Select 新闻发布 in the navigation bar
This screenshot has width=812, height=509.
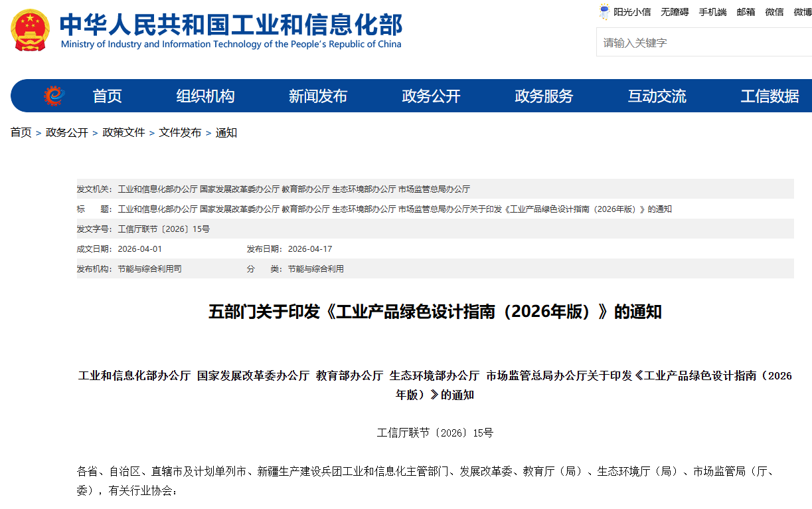tap(317, 96)
